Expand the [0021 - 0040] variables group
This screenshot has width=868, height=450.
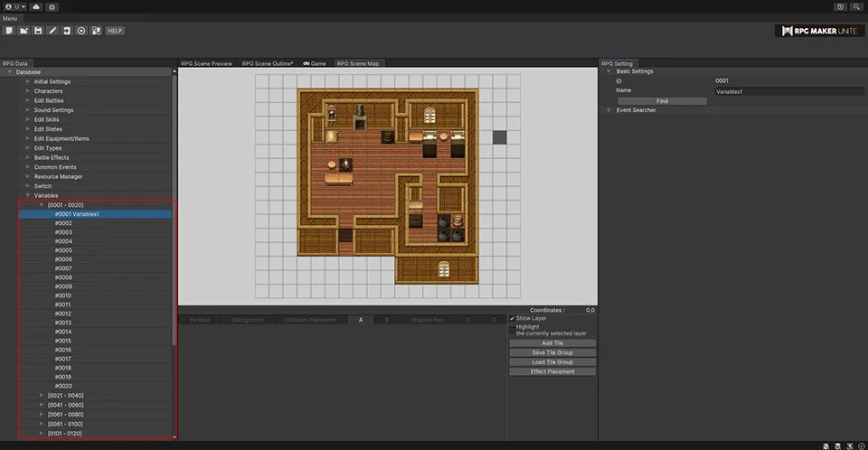[x=42, y=395]
